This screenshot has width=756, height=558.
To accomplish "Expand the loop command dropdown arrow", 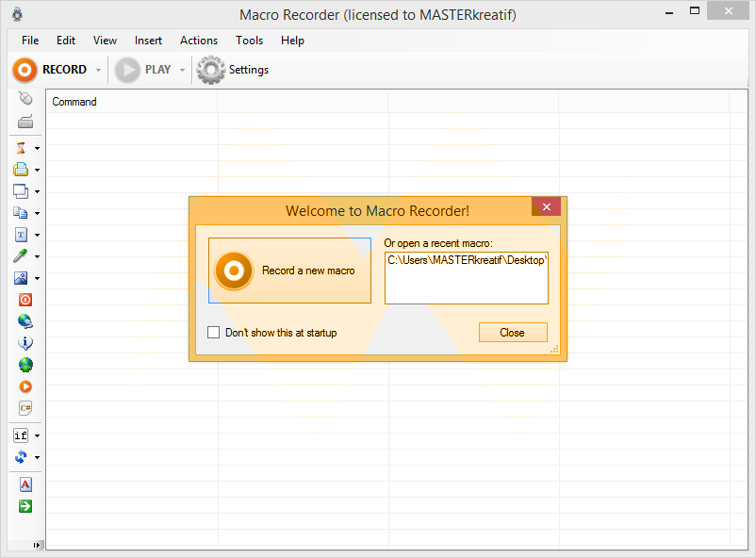I will [37, 457].
